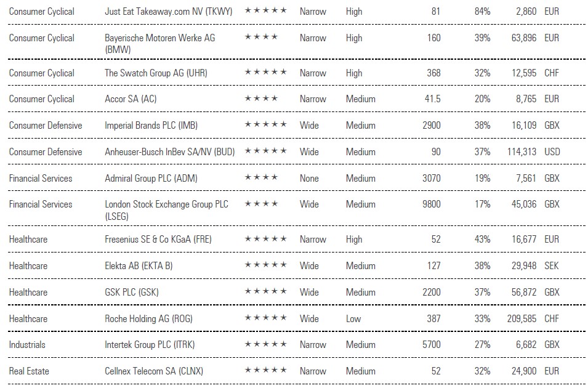
Task: Click Fresenius SE & Co KGaA (FRE)
Action: click(x=158, y=239)
